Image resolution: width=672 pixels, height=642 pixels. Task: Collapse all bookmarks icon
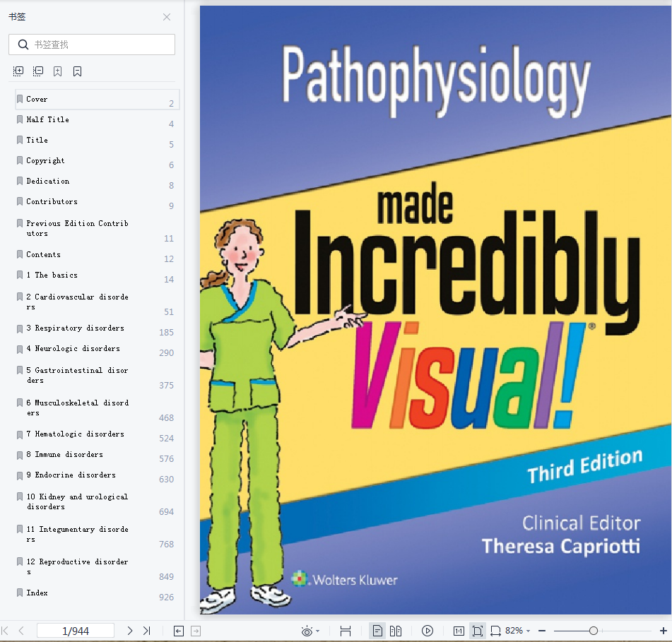38,71
